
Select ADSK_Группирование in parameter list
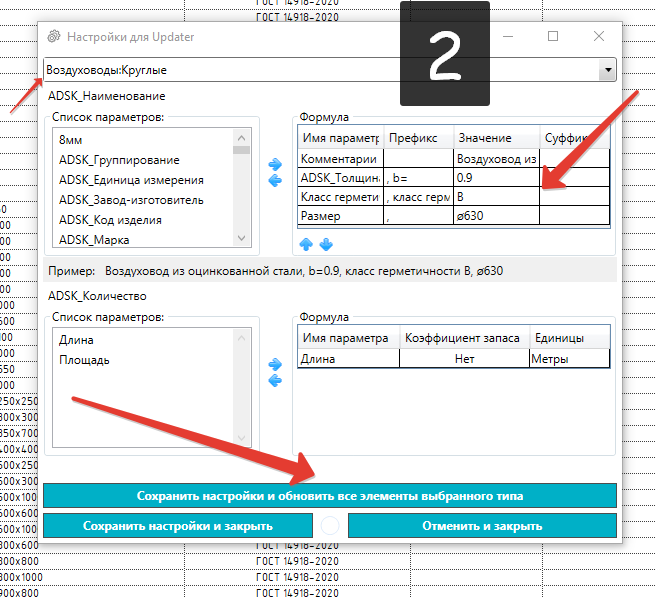[119, 160]
